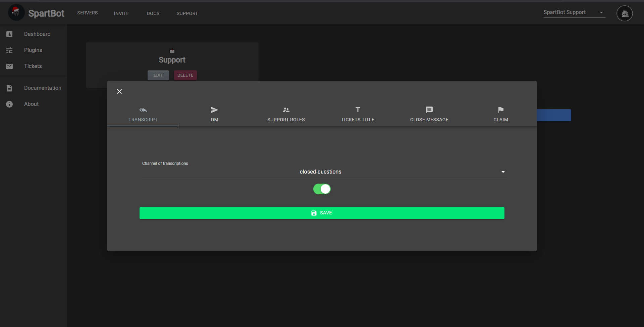Click the Invite navigation link

pos(121,13)
